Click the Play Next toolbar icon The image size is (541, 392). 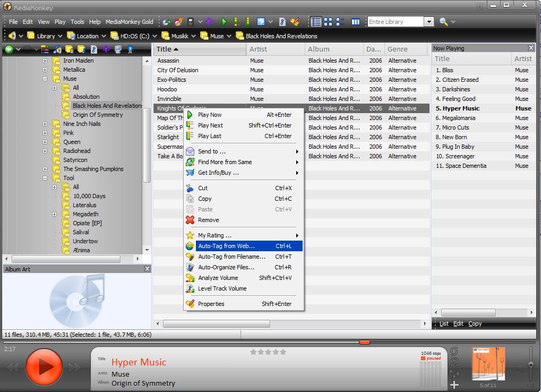click(x=236, y=22)
